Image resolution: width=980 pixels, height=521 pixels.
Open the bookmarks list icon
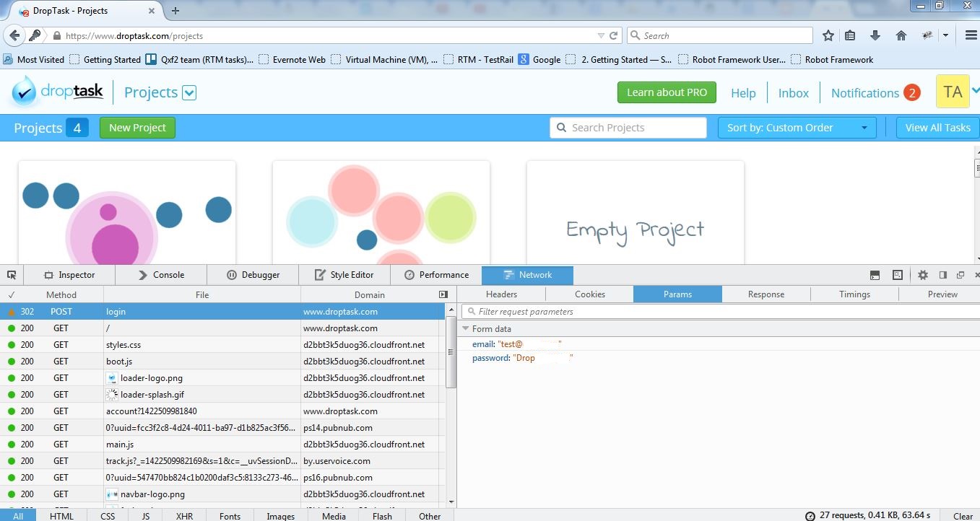(x=850, y=35)
